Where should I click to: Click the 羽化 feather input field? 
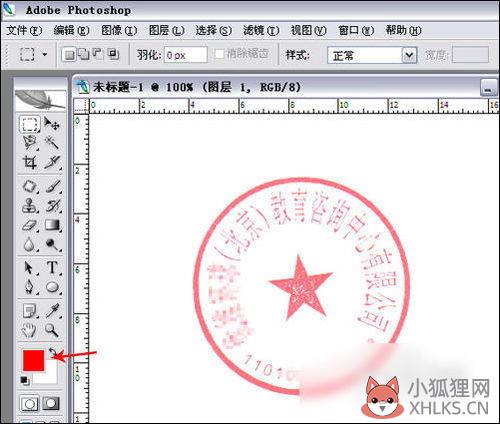pos(185,55)
